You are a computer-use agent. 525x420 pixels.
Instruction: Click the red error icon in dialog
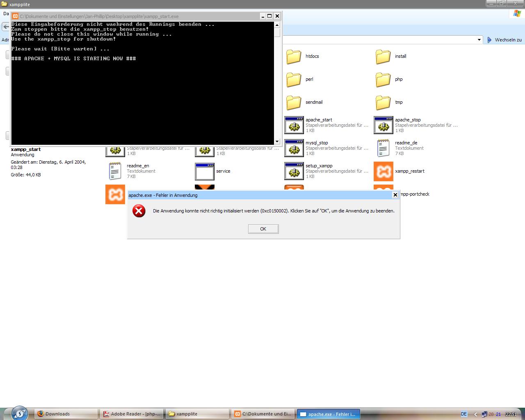coord(139,211)
